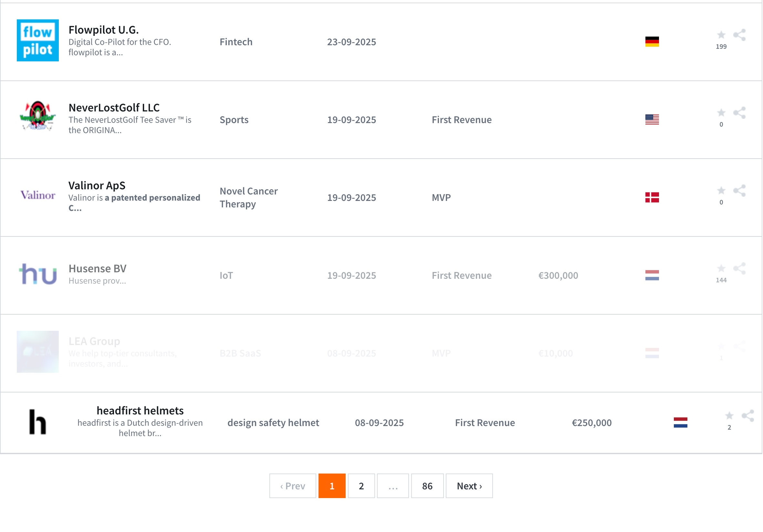Click share icon for NeverLostGolf LLC

pos(739,113)
